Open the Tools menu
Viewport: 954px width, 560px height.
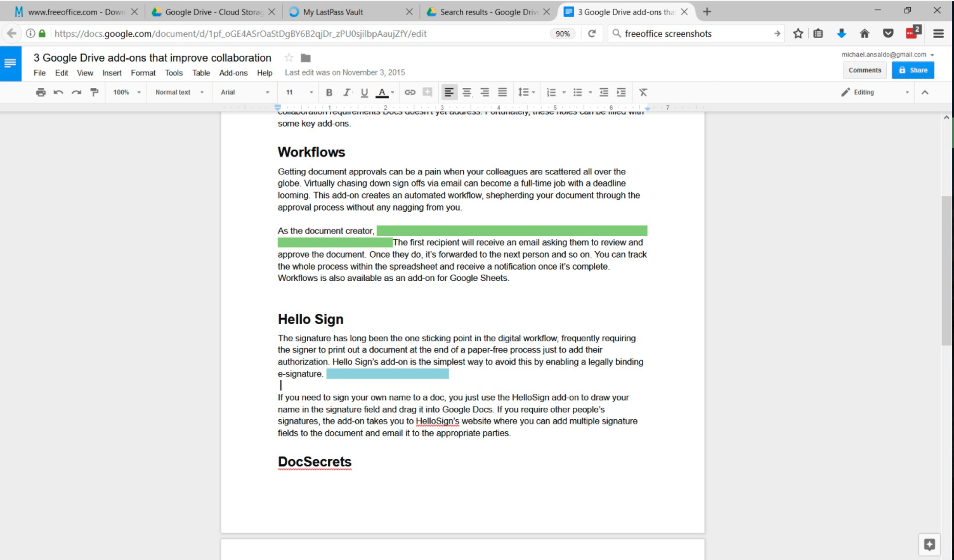(174, 73)
